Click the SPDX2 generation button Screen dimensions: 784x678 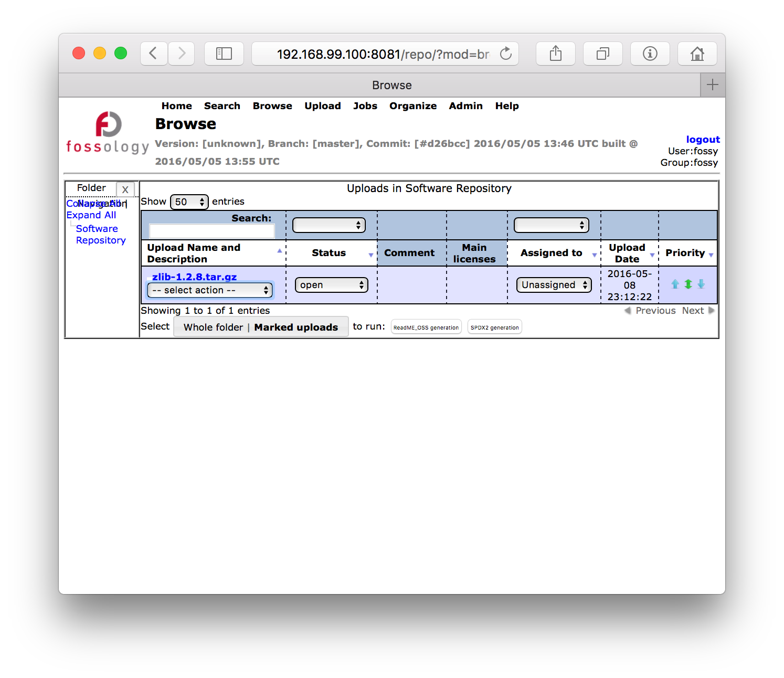(494, 327)
